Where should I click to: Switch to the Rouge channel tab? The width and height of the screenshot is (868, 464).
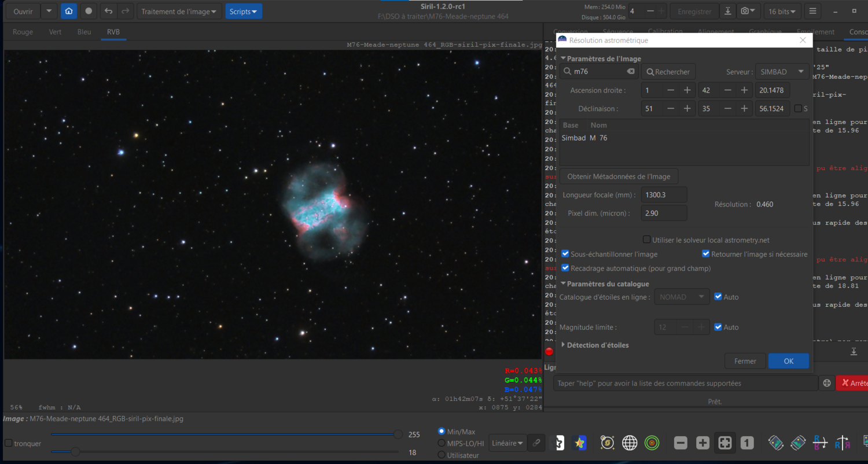tap(23, 32)
